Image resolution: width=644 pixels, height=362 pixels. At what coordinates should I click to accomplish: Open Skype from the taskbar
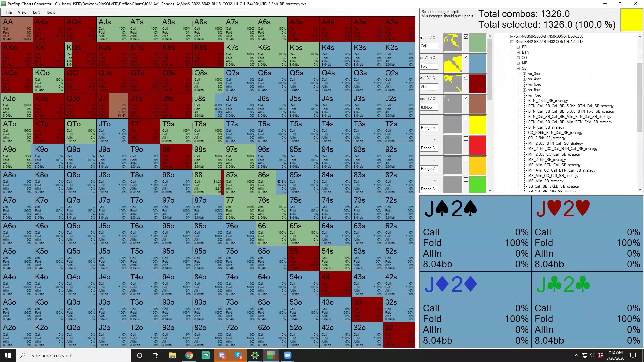click(238, 355)
